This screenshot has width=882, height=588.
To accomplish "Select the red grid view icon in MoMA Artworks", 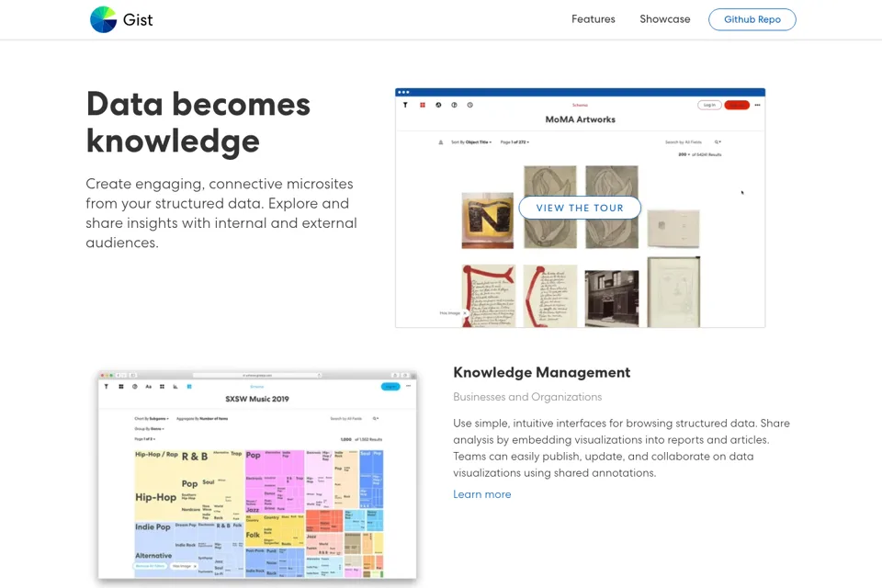I will point(423,106).
